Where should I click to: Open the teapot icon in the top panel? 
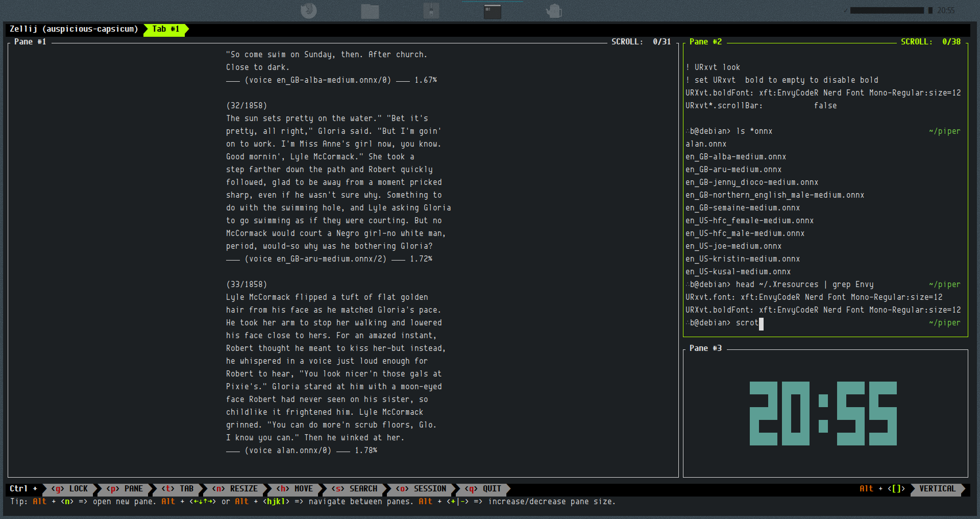click(x=554, y=11)
